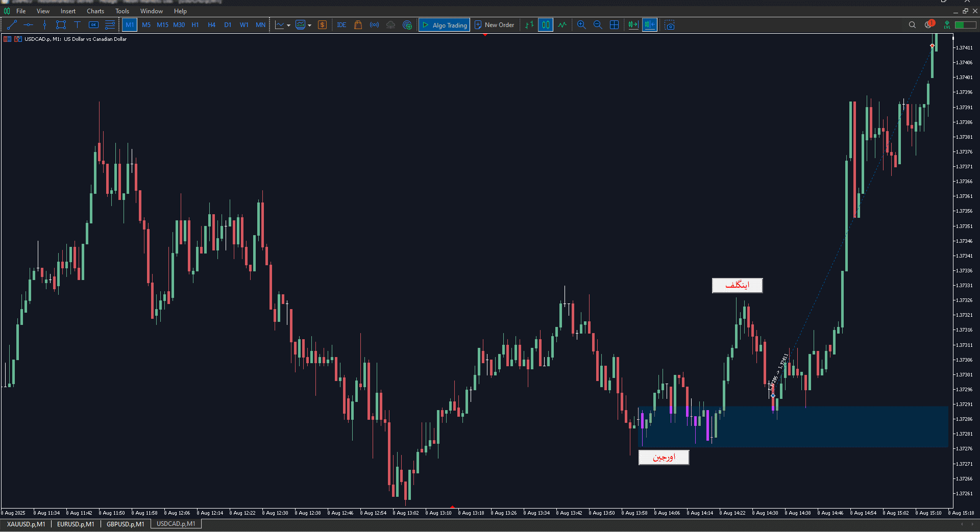Set timeframe to H4
Viewport: 980px width, 532px height.
[211, 24]
